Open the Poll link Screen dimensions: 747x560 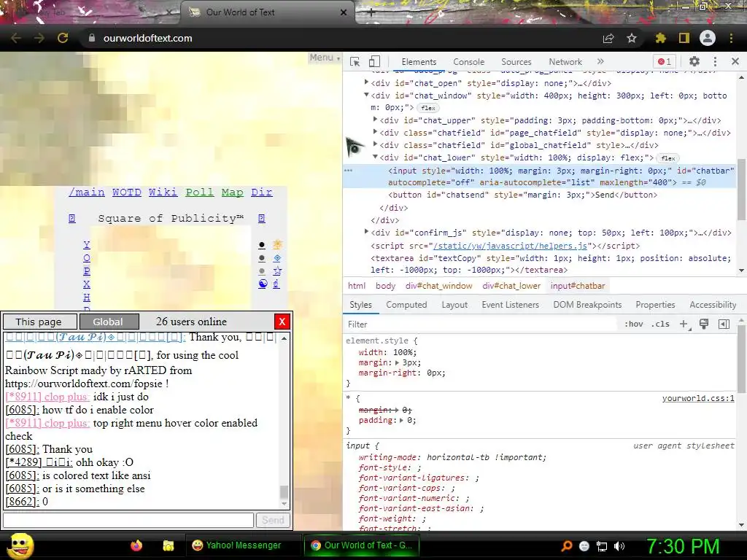200,192
